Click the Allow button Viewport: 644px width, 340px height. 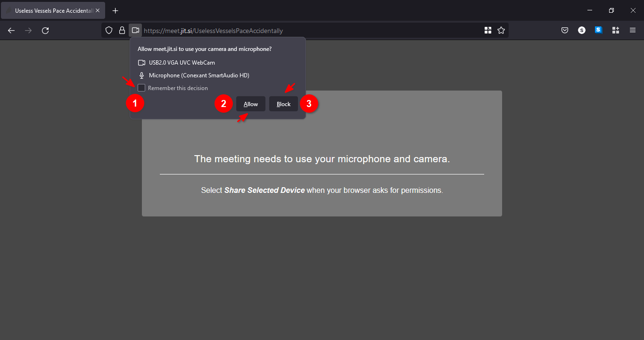(x=251, y=104)
